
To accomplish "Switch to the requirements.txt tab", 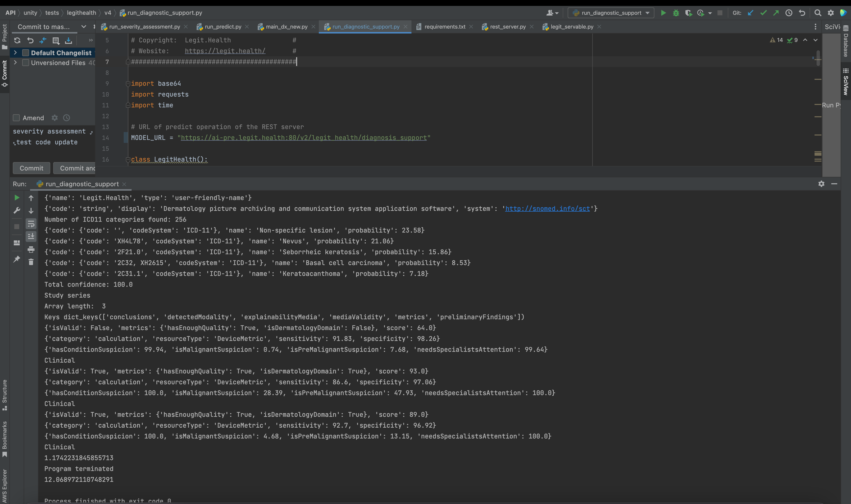I will tap(444, 27).
